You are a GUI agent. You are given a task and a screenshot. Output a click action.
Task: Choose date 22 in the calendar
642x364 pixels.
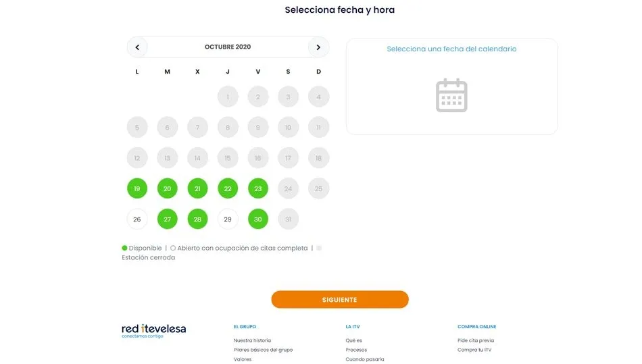(x=228, y=189)
